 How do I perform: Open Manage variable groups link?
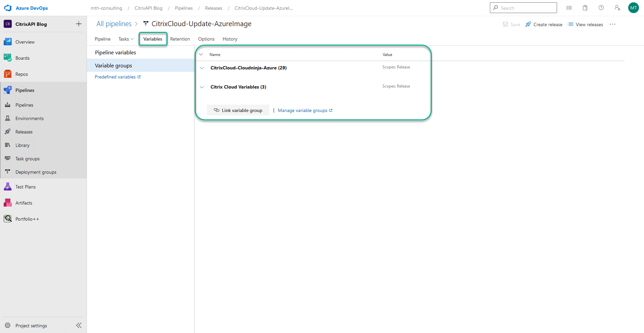(305, 110)
